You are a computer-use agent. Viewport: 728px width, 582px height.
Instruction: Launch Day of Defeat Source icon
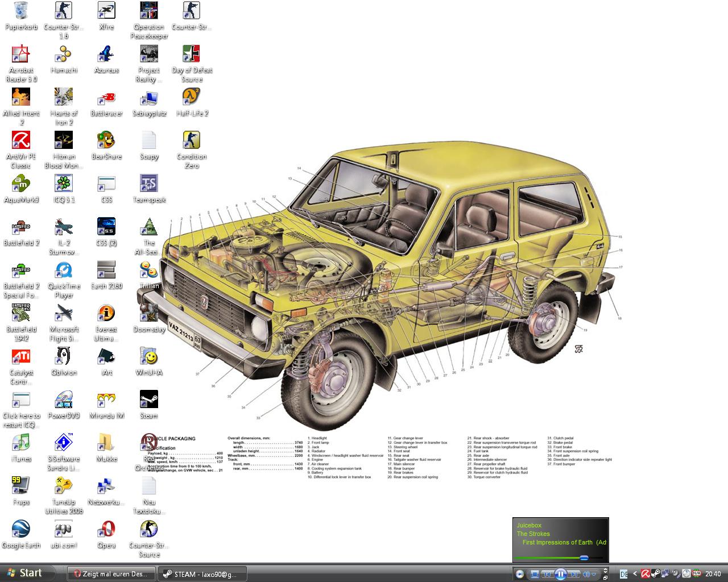pyautogui.click(x=192, y=64)
